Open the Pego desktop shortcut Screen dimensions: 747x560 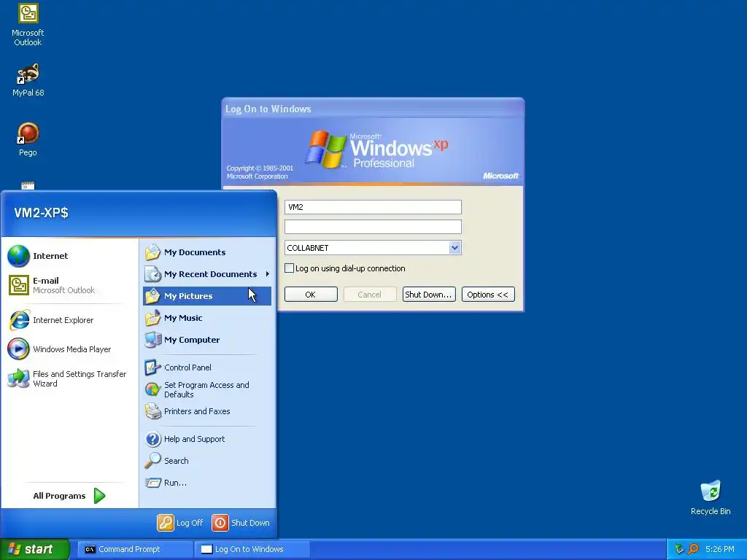(28, 139)
